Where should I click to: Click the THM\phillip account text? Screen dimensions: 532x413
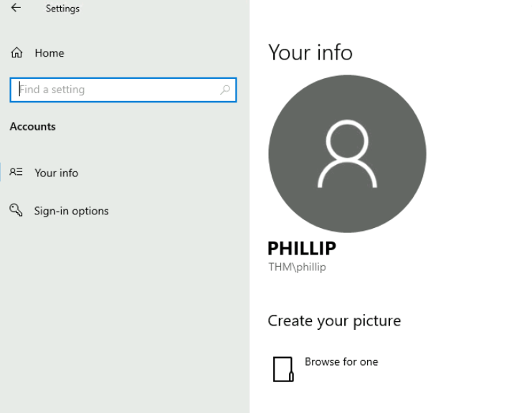click(298, 267)
